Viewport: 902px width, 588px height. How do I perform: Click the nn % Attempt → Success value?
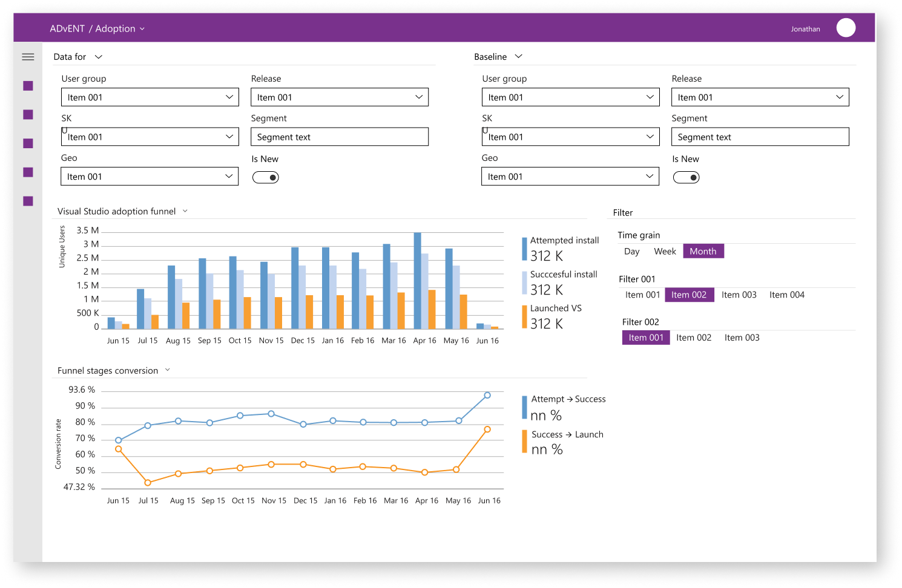point(546,416)
